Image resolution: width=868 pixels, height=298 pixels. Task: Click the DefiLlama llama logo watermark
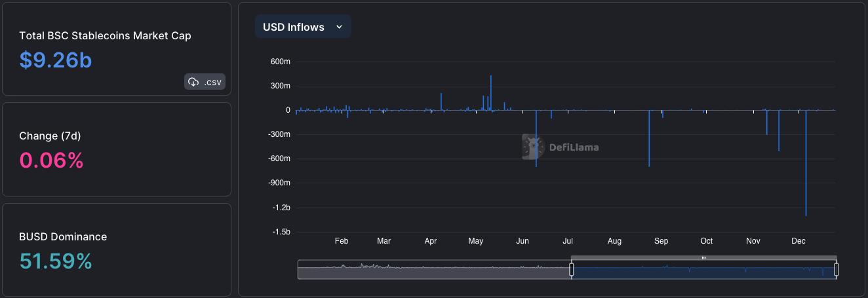(x=533, y=147)
